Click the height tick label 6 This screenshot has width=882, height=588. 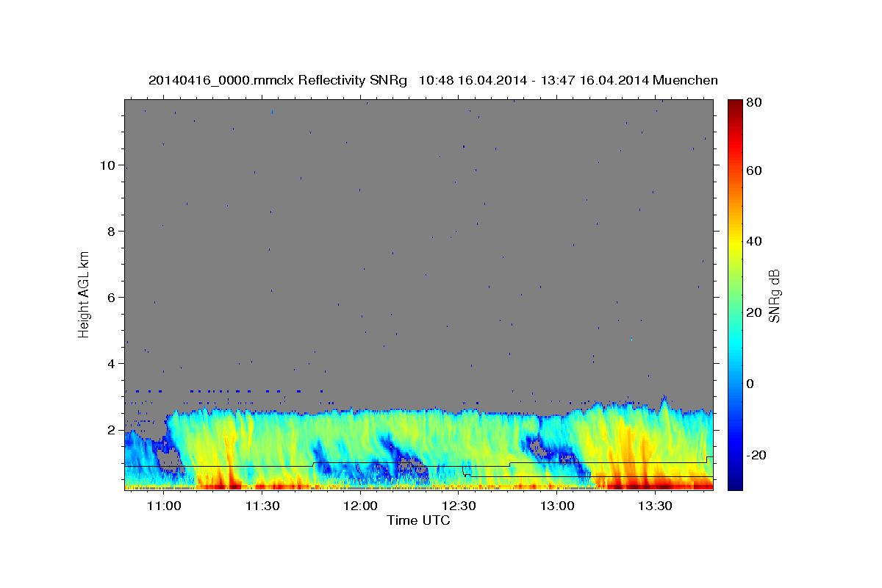pyautogui.click(x=112, y=298)
